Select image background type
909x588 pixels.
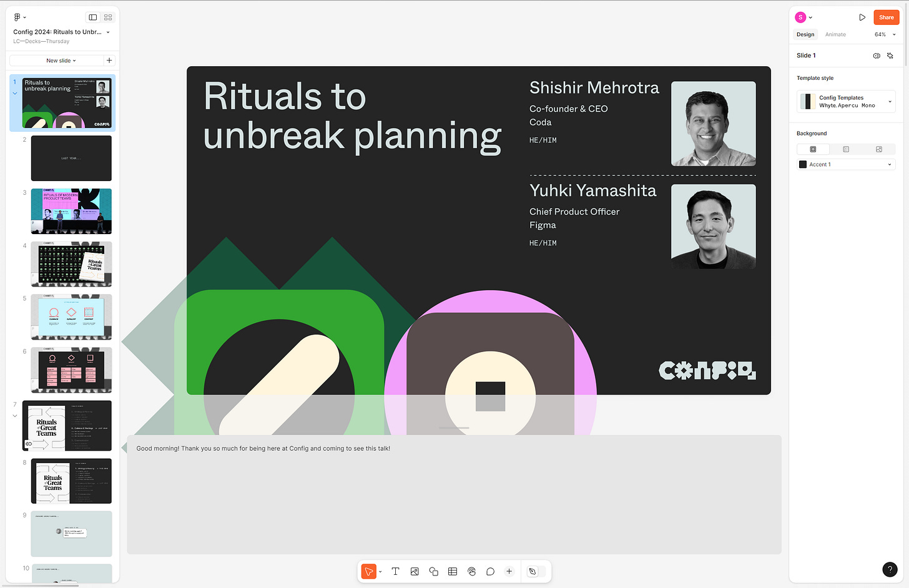point(879,149)
